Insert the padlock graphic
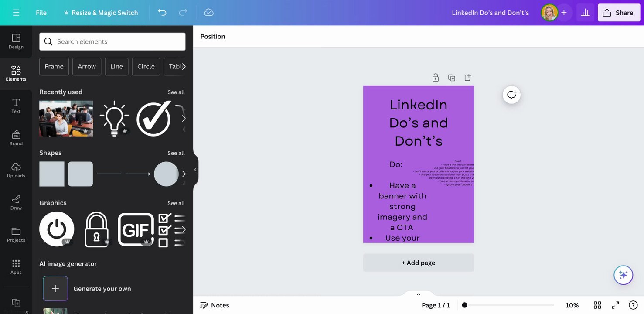Image resolution: width=644 pixels, height=314 pixels. pos(96,229)
